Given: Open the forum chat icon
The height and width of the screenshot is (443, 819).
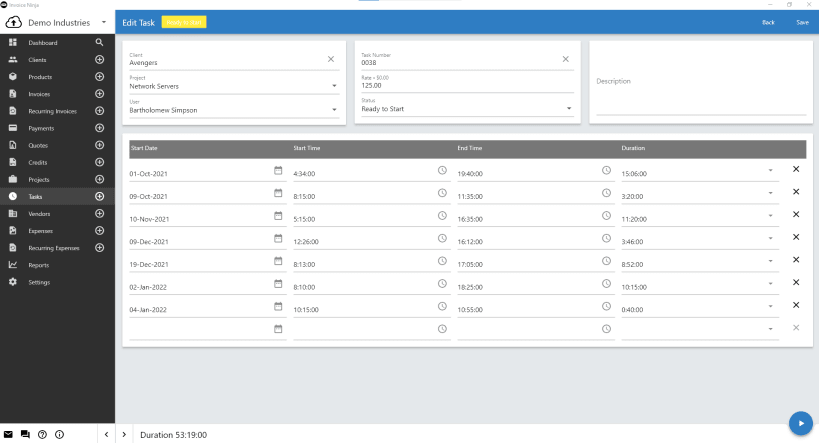Looking at the screenshot, I should [x=25, y=434].
